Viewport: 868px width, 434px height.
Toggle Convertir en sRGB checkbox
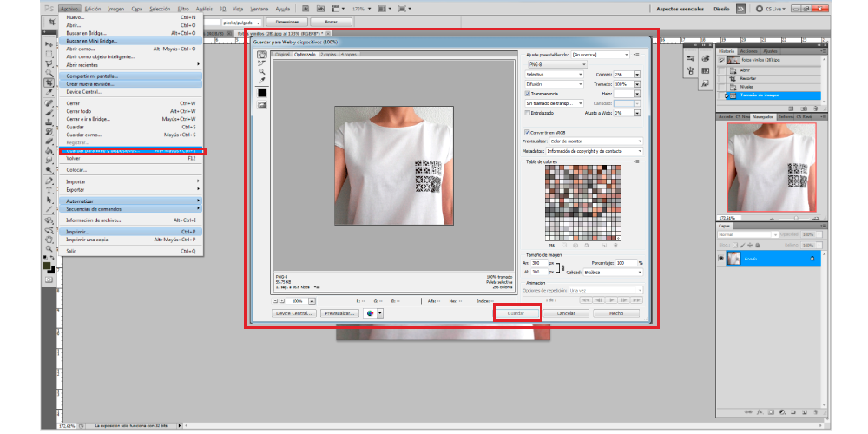point(527,132)
